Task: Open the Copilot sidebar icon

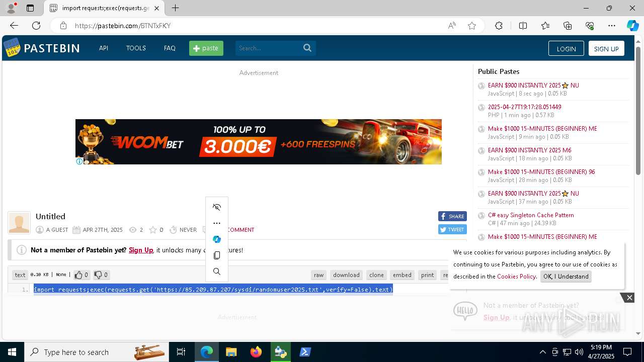Action: (x=632, y=26)
